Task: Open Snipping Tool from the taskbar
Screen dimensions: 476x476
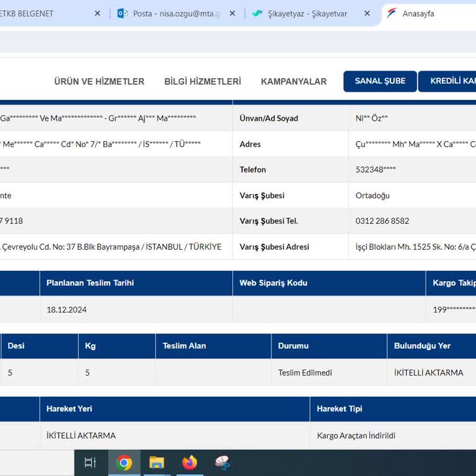Action: pos(223,462)
